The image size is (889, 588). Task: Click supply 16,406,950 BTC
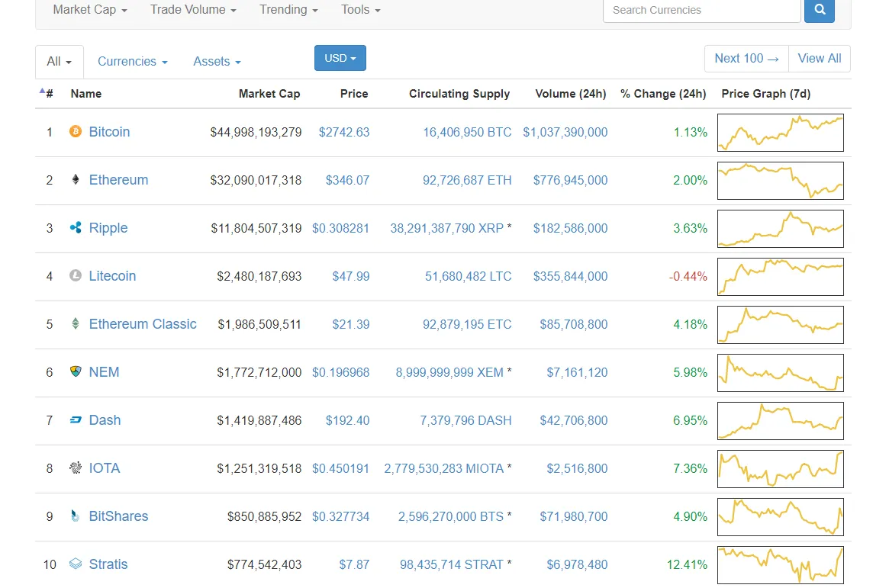[467, 132]
